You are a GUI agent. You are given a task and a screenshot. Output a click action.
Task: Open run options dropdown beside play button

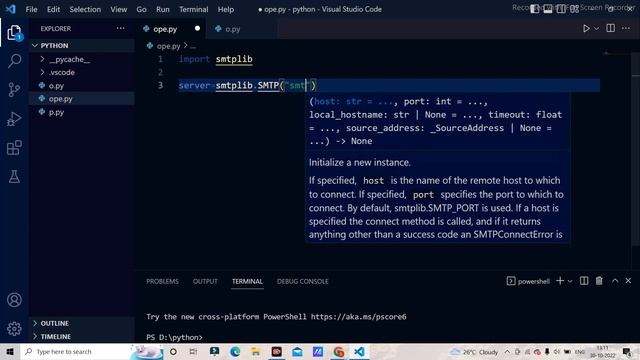596,29
